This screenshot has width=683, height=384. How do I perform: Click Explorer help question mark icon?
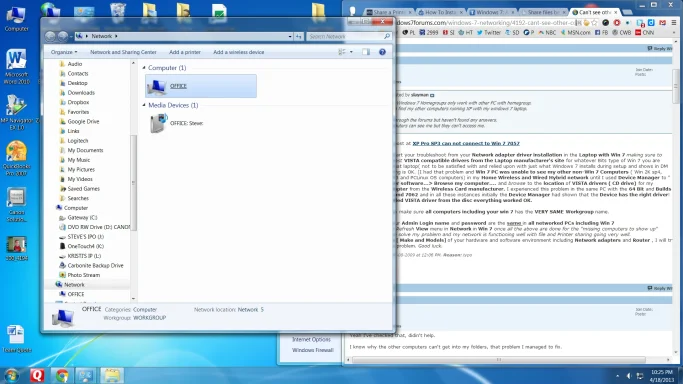[x=382, y=52]
